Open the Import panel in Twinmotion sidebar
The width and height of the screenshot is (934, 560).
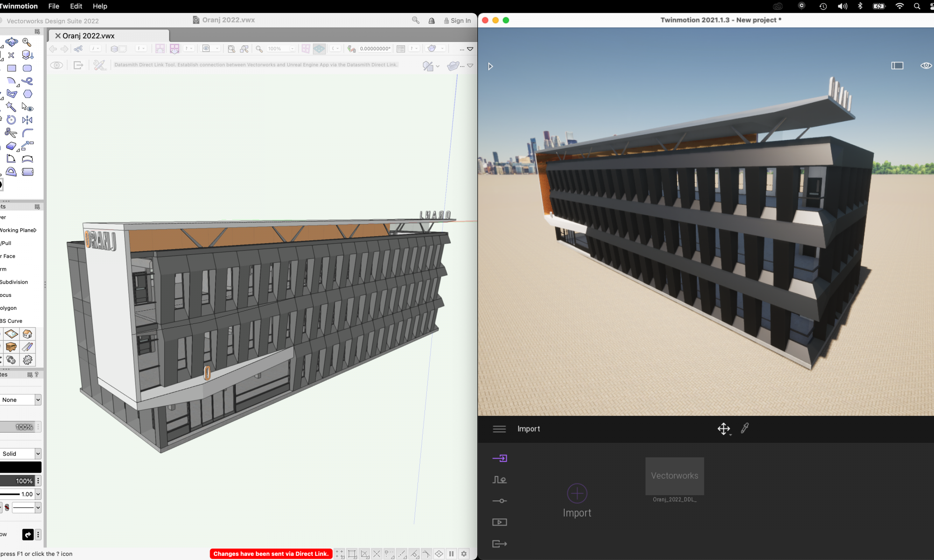coord(499,458)
